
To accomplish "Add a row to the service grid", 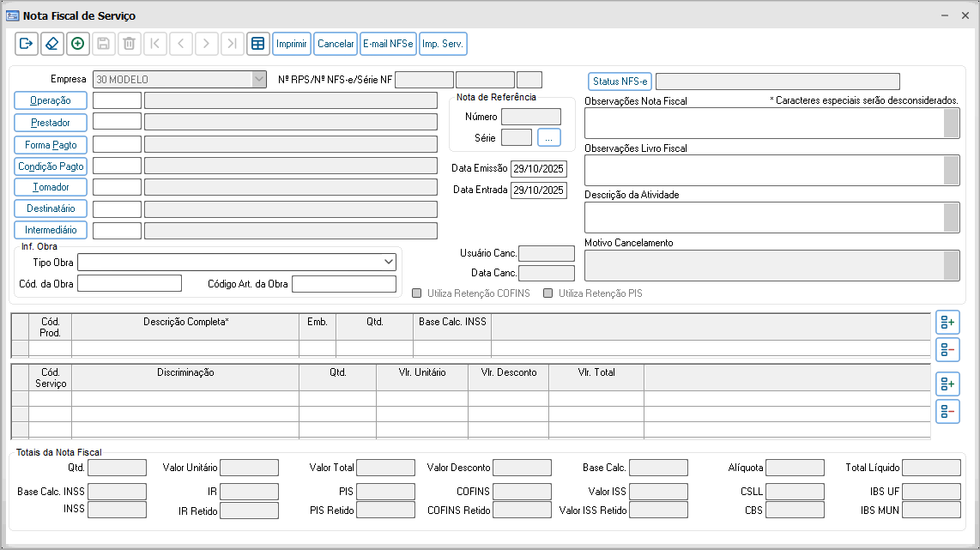I will [947, 384].
